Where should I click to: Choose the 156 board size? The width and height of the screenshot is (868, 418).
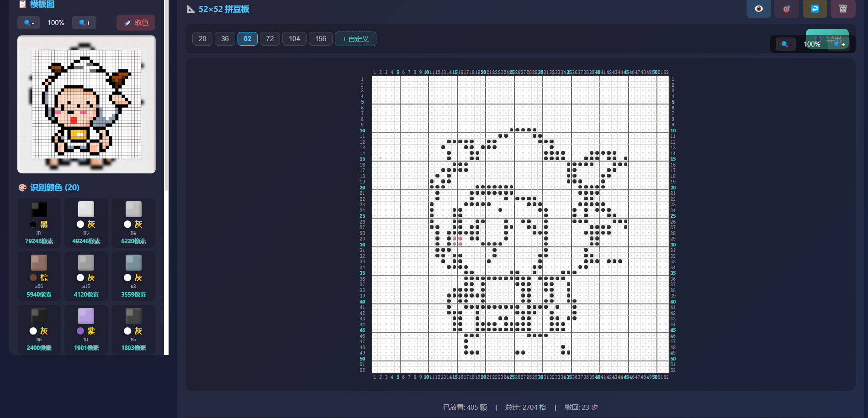pos(320,39)
